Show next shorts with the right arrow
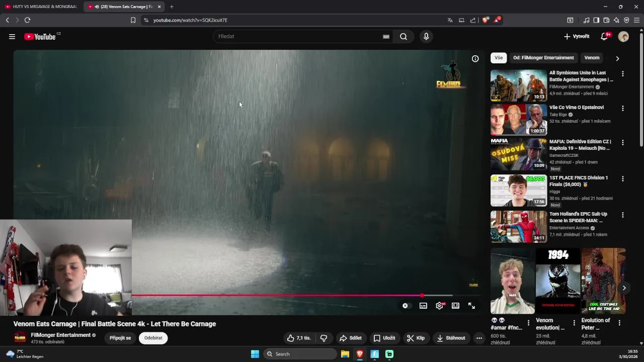 624,288
